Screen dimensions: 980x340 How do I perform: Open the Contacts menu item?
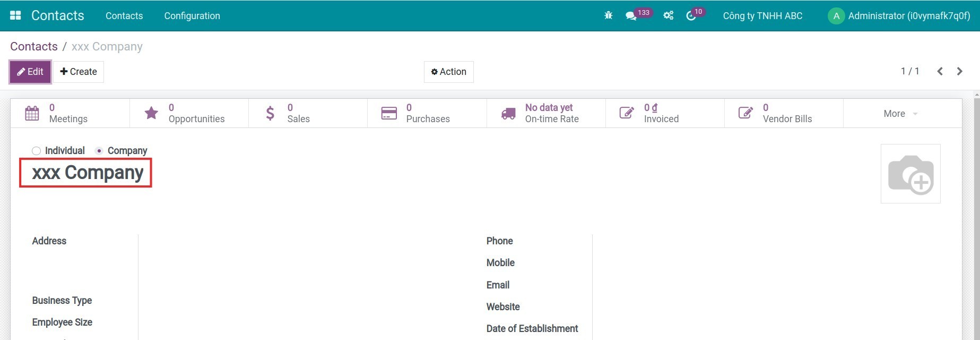[x=124, y=16]
